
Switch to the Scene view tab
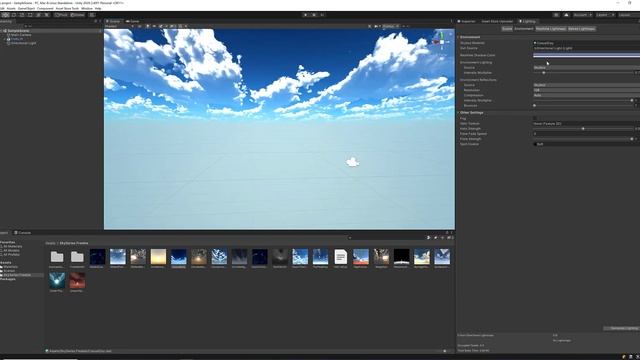click(113, 21)
